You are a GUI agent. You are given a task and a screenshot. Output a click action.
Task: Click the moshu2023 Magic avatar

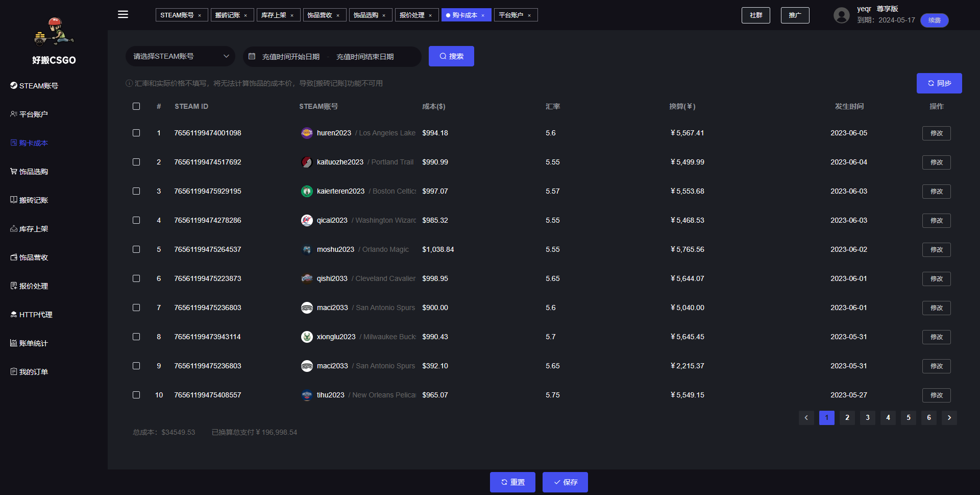[x=307, y=249]
